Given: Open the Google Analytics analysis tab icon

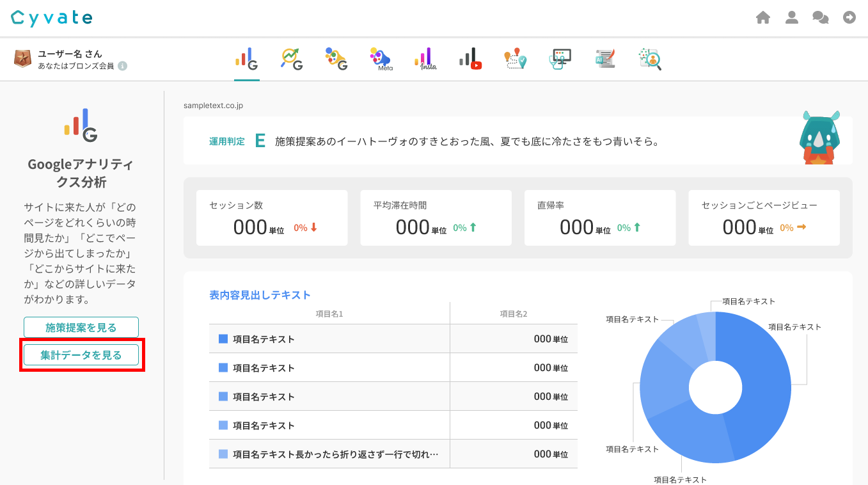Looking at the screenshot, I should (x=247, y=59).
